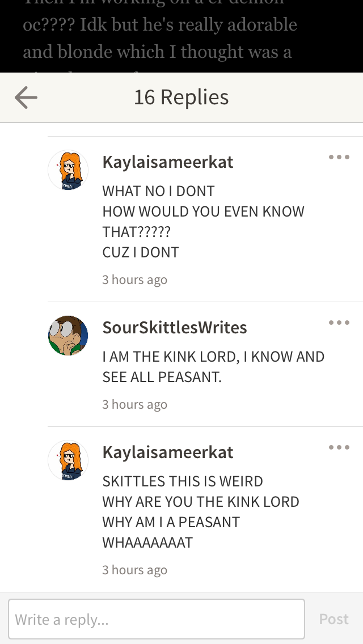Tap the SourSkittlesWrites profile avatar
This screenshot has height=644, width=363.
tap(68, 336)
